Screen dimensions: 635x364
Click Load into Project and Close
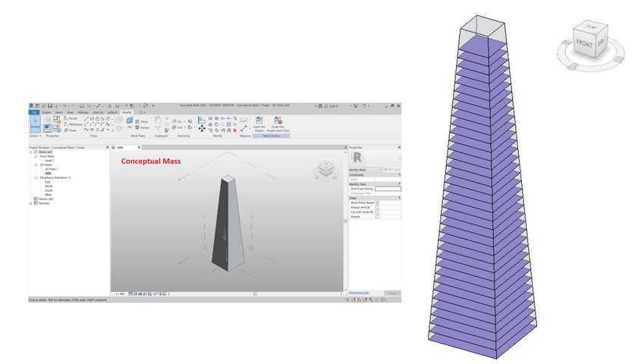(x=277, y=123)
